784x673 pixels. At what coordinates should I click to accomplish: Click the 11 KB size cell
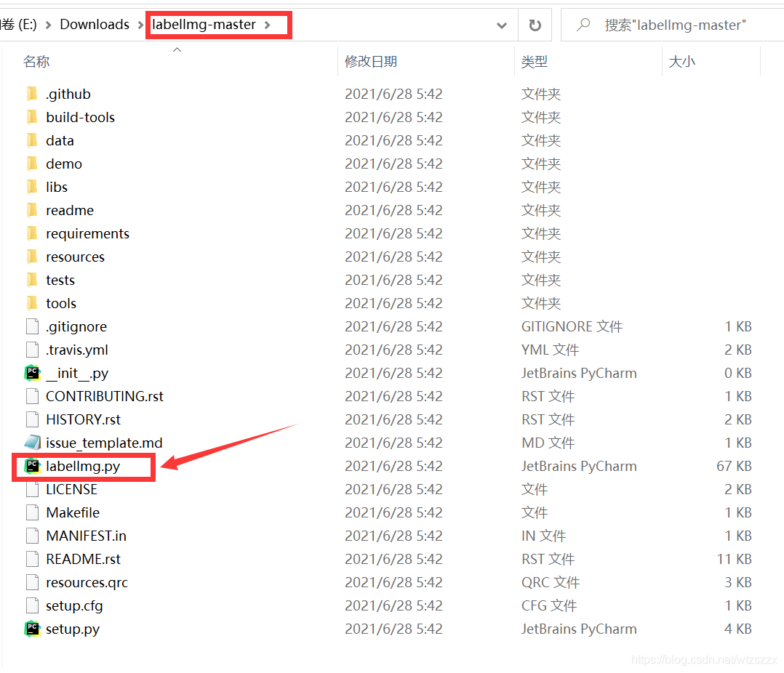click(x=735, y=559)
